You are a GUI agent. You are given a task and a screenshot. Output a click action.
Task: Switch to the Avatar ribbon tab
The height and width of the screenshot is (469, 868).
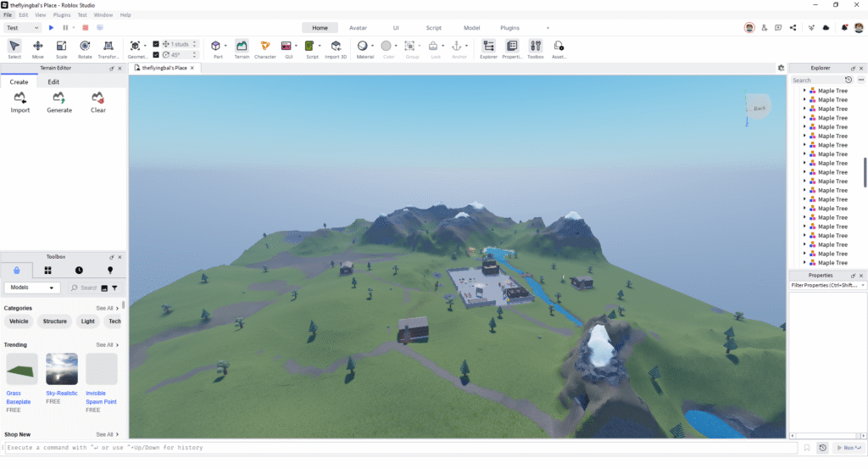[358, 28]
